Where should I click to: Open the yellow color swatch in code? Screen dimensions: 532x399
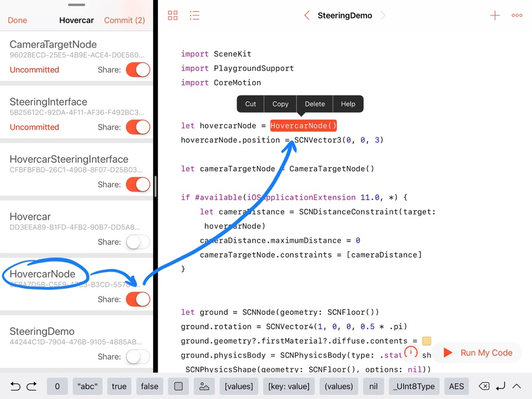(x=427, y=341)
